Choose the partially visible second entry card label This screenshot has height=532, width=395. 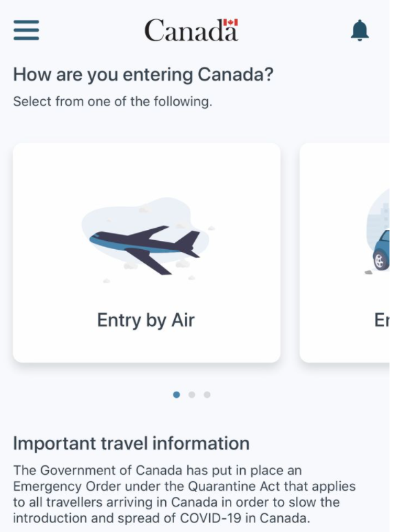[382, 320]
